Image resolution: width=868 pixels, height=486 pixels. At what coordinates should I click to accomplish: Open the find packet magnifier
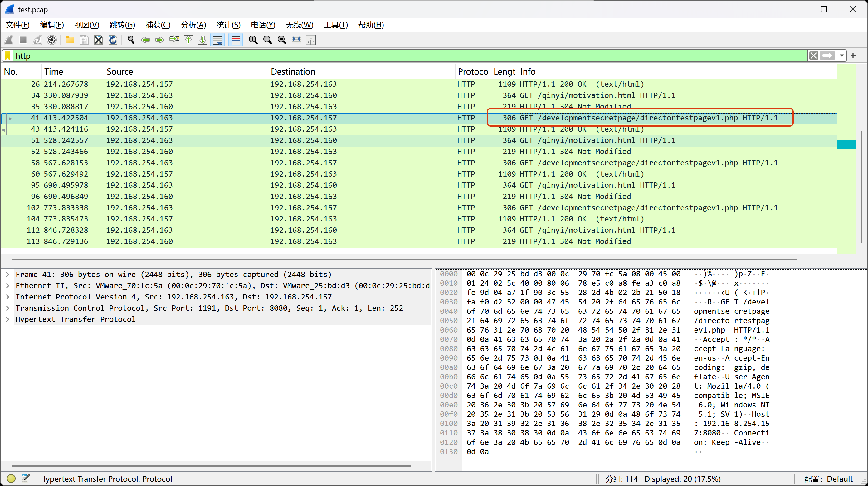pos(131,40)
